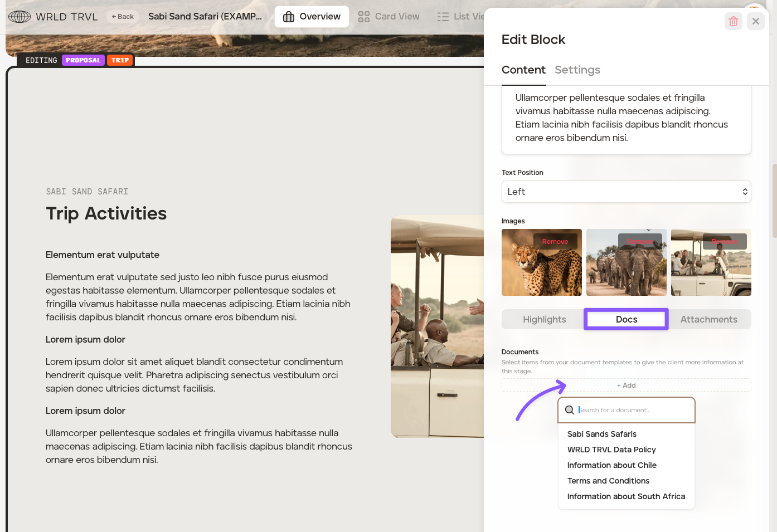This screenshot has width=777, height=532.
Task: Click the Card View grid icon
Action: point(364,17)
